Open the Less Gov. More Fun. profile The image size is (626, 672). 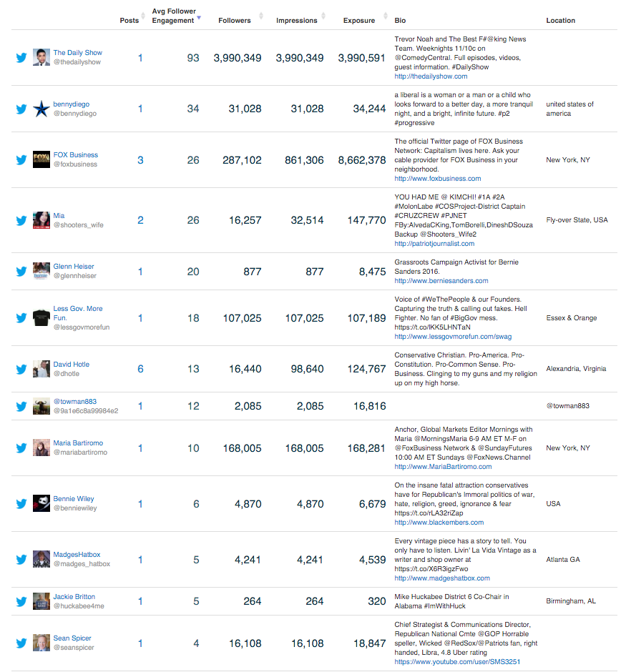(x=77, y=313)
